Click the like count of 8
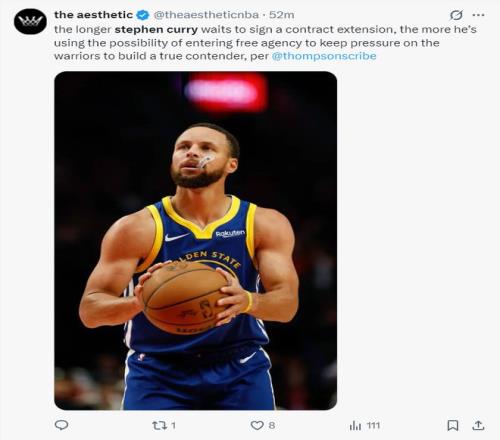This screenshot has width=500, height=440. pos(272,425)
